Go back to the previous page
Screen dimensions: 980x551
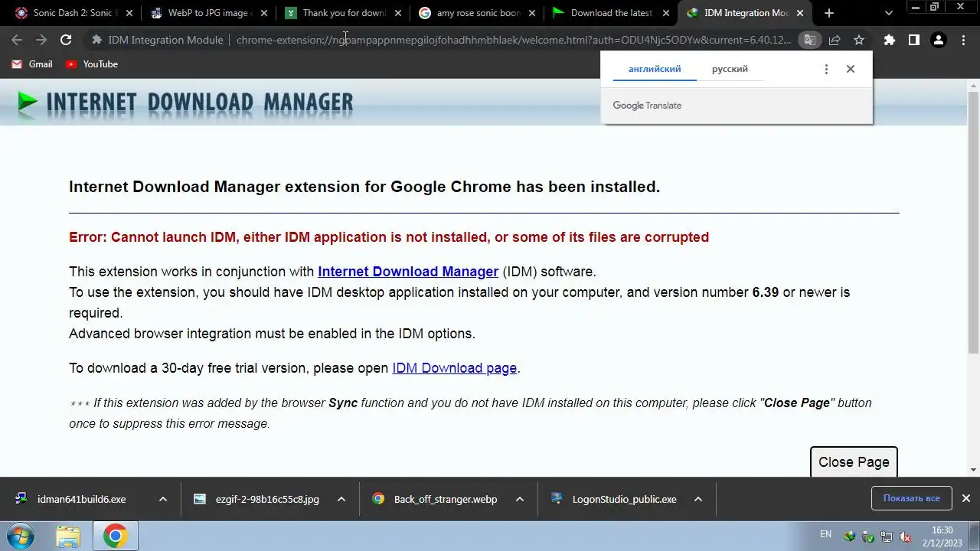(x=17, y=40)
